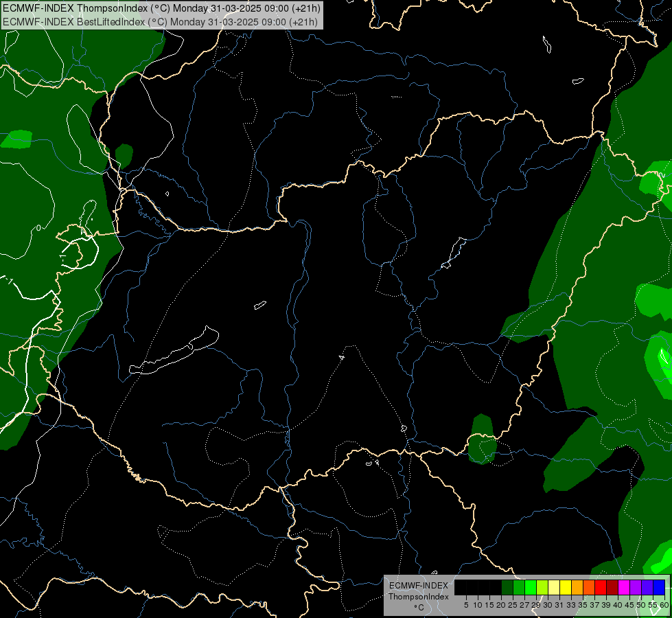Select the pure yellow 31–33 legend swatch
This screenshot has height=618, width=672.
(x=566, y=587)
